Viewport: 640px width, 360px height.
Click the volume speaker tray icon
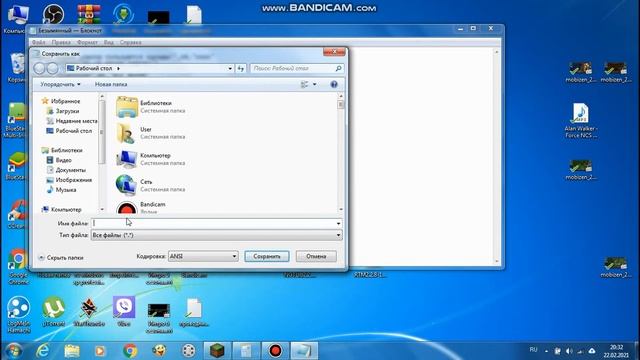(x=569, y=351)
